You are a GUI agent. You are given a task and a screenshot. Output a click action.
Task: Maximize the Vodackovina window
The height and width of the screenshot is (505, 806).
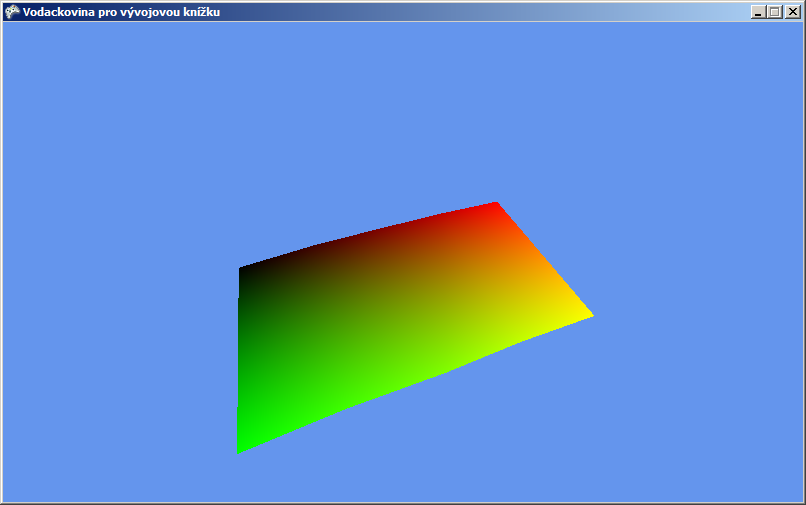click(775, 12)
